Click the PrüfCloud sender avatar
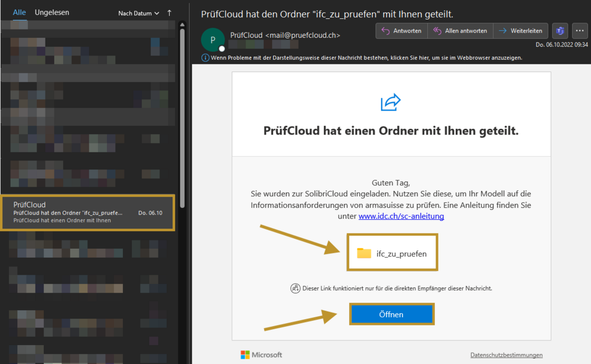This screenshot has width=591, height=364. pyautogui.click(x=213, y=40)
